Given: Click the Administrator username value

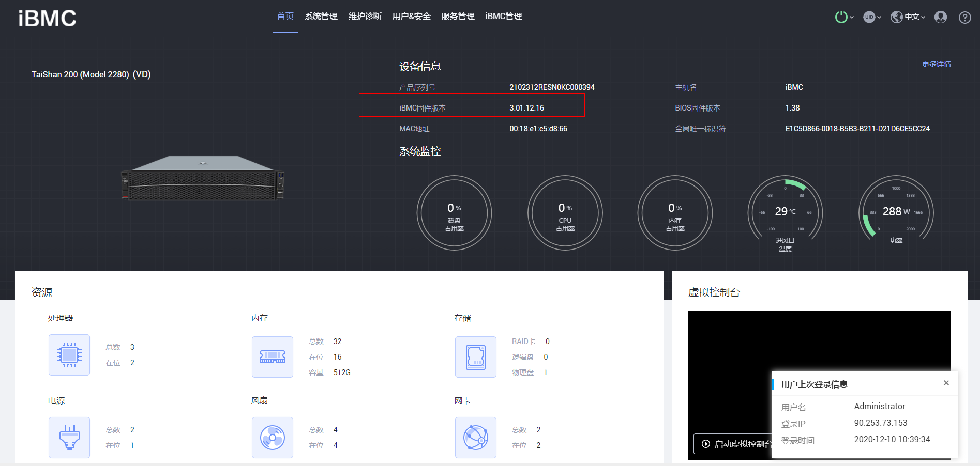Looking at the screenshot, I should 880,406.
